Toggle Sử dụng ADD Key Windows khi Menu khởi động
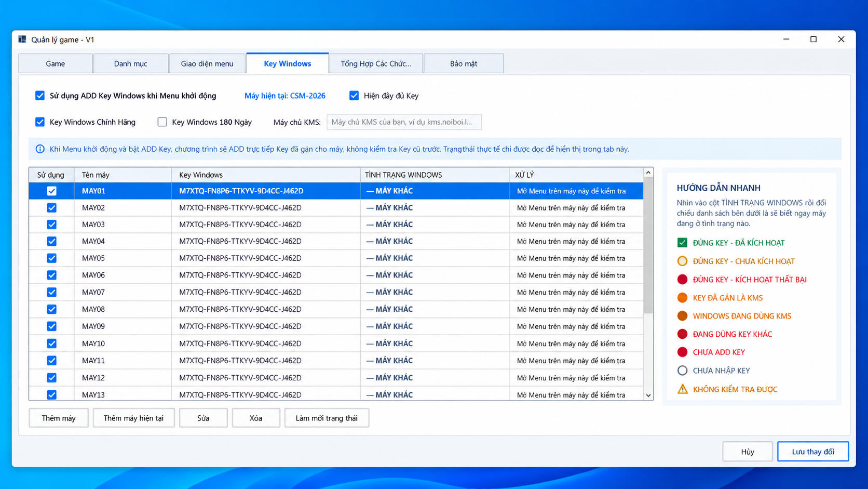Screen dimensions: 868x489 [x=40, y=96]
